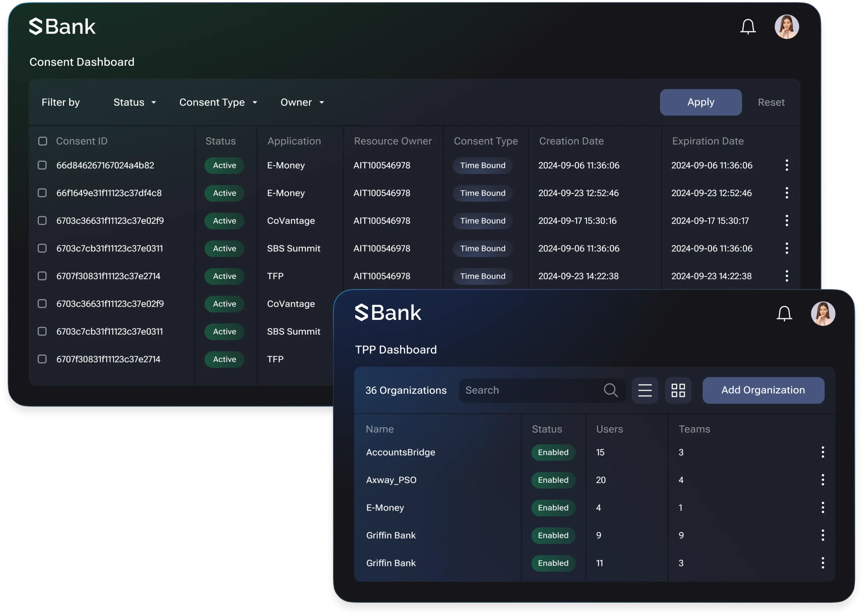
Task: Click the Consent Dashboard notification bell
Action: [x=748, y=27]
